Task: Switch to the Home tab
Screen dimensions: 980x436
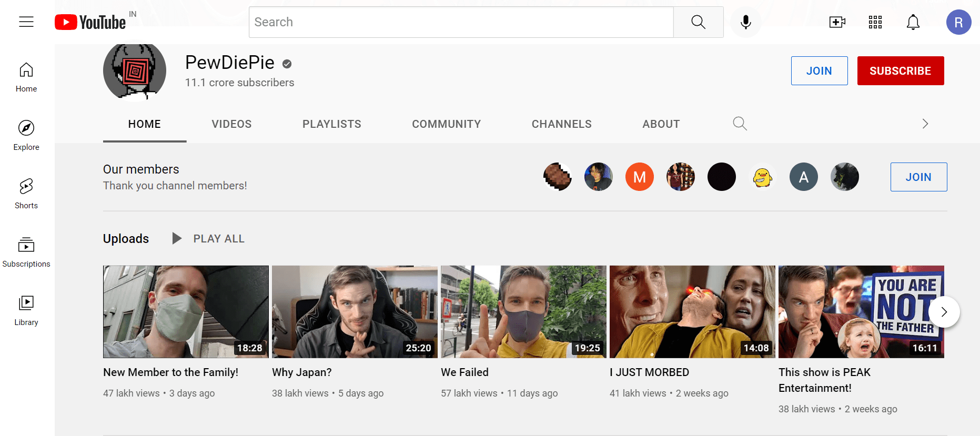Action: [145, 124]
